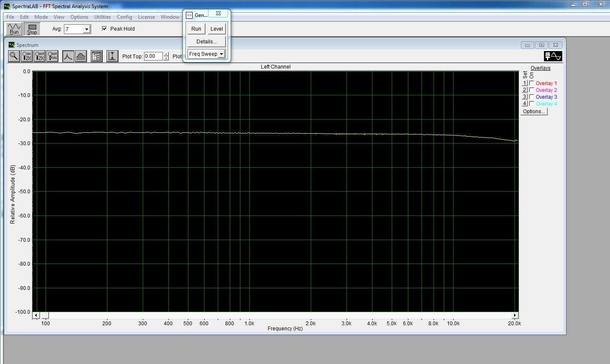Open the File menu
Image resolution: width=610 pixels, height=364 pixels.
(10, 17)
